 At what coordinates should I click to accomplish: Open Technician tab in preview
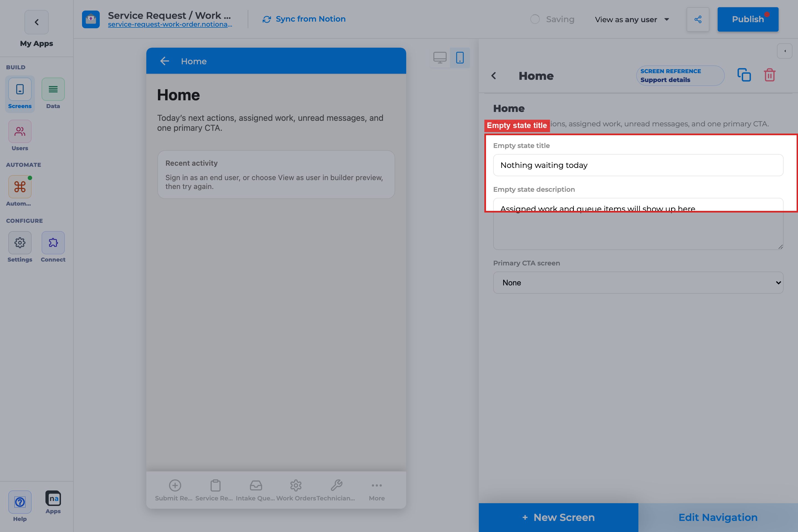pyautogui.click(x=336, y=490)
